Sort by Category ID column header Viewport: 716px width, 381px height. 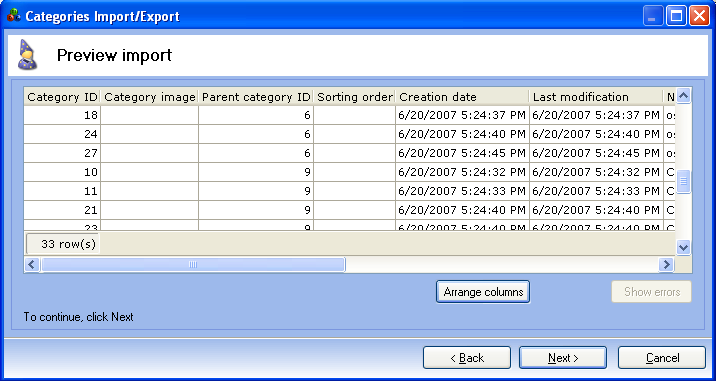point(63,97)
